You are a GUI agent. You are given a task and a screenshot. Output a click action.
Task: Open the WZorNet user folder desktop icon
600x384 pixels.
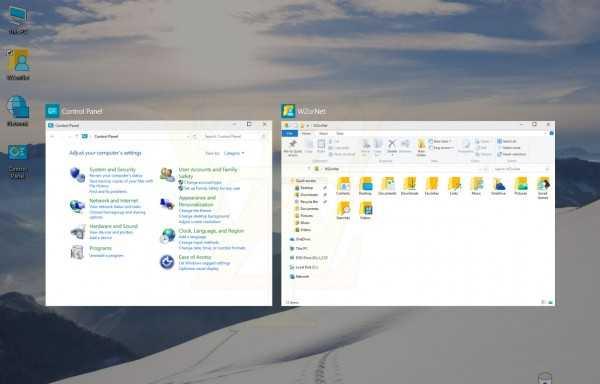[x=18, y=63]
